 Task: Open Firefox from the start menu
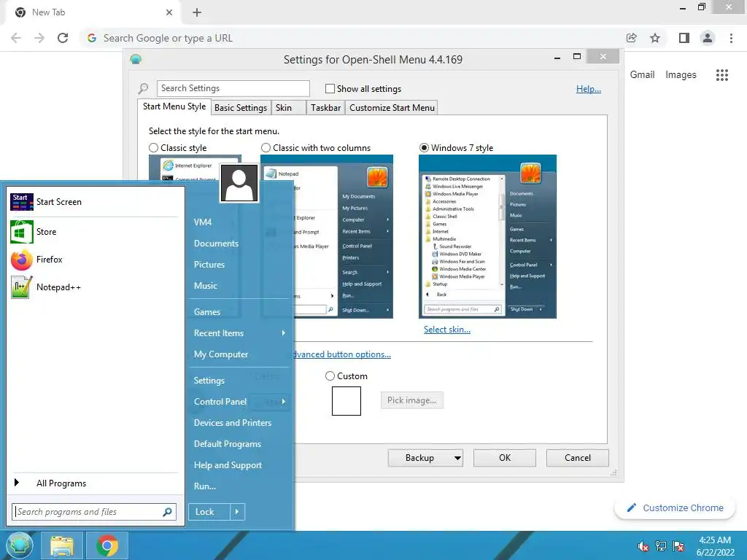(x=21, y=260)
